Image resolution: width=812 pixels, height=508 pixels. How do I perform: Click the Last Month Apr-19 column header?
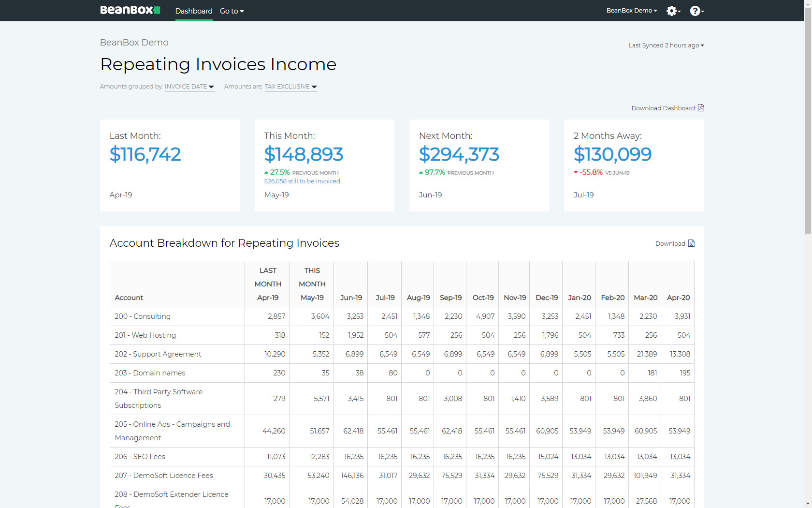[267, 284]
